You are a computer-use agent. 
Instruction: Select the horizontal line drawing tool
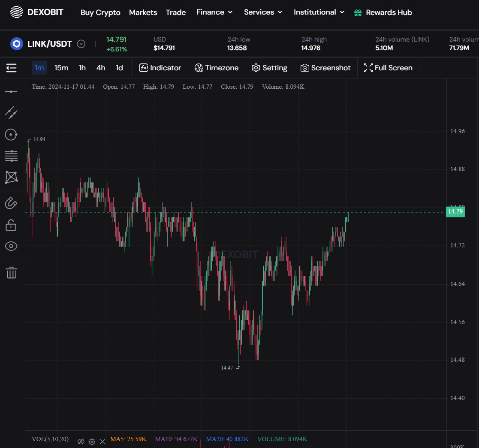[x=11, y=91]
